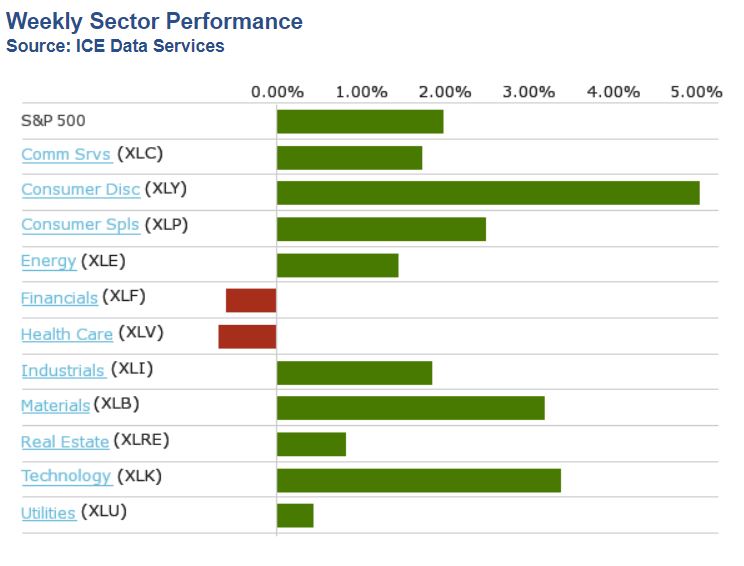744x566 pixels.
Task: Select the red Financials (XLF) bar
Action: point(251,300)
